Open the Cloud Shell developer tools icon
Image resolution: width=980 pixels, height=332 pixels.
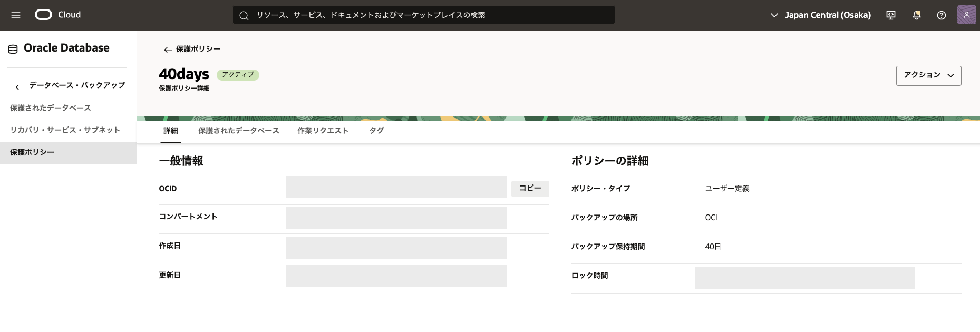(891, 15)
